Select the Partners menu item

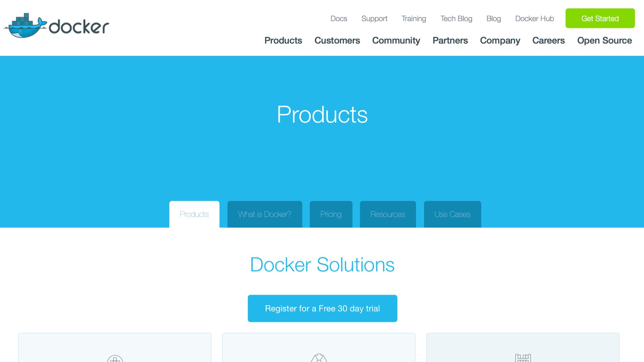point(450,40)
